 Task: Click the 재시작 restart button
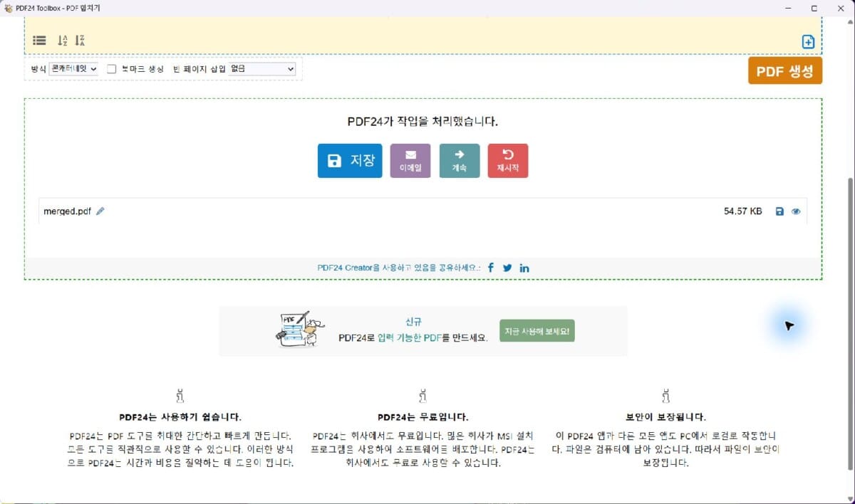point(508,161)
